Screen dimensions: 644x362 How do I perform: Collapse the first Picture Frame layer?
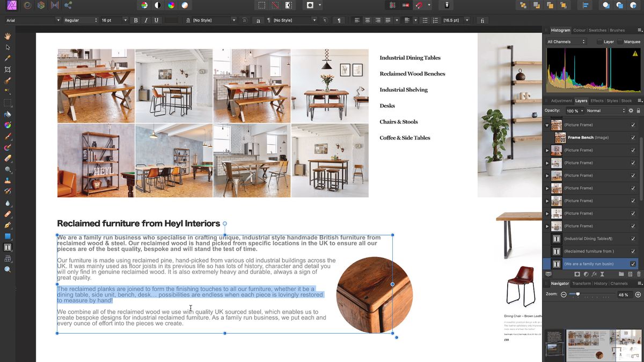(548, 124)
